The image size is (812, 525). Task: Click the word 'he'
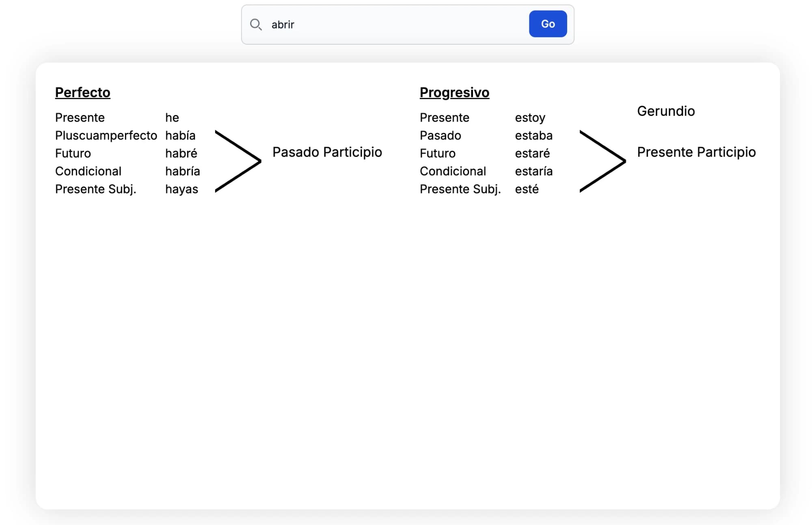[x=172, y=117]
